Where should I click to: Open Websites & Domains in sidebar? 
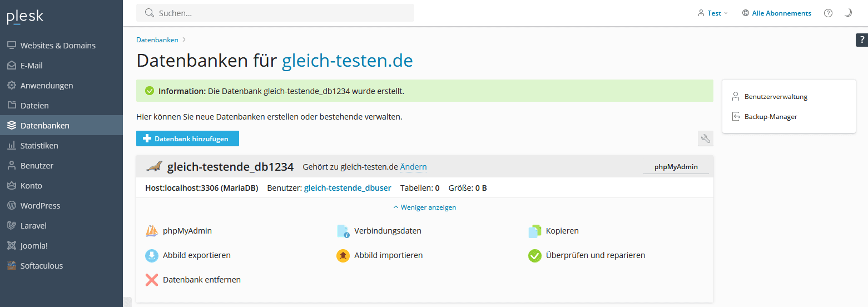click(58, 46)
